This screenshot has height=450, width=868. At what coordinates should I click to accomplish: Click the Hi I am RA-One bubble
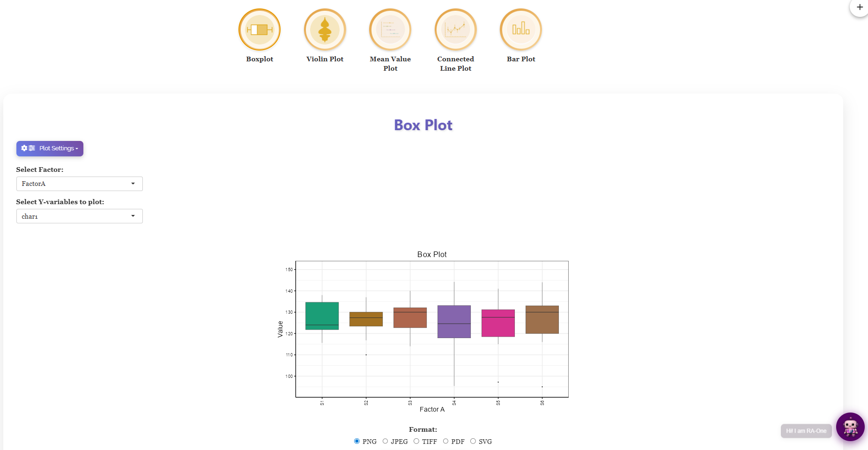pos(806,431)
